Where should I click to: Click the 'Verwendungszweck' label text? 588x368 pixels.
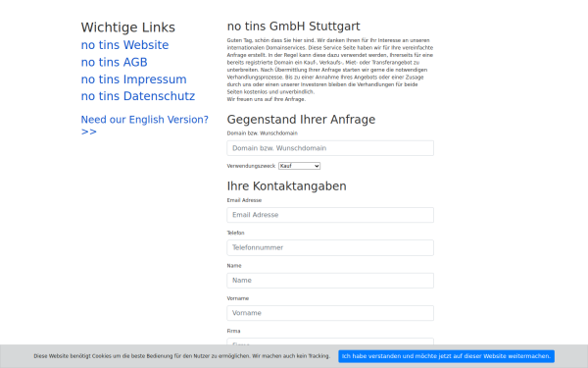click(251, 166)
